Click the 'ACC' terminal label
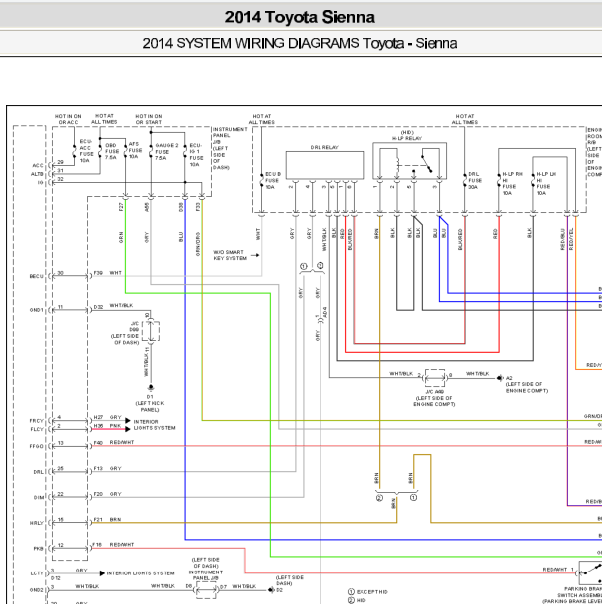This screenshot has width=602, height=604. click(38, 166)
